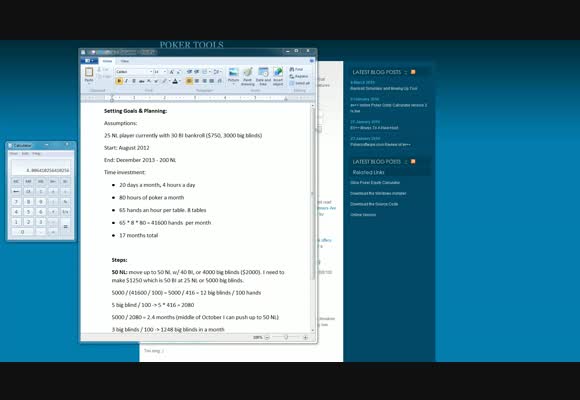Click the Paste clipboard icon

coord(89,75)
